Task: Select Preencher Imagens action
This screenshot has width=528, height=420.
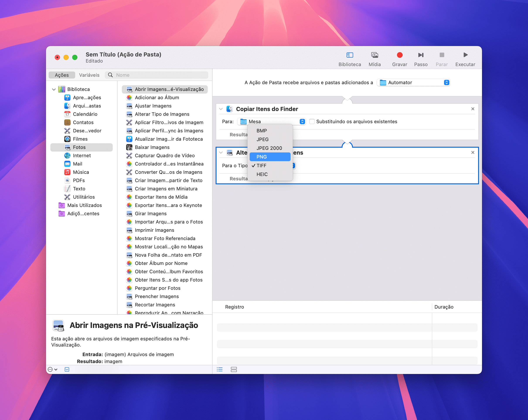Action: click(165, 297)
